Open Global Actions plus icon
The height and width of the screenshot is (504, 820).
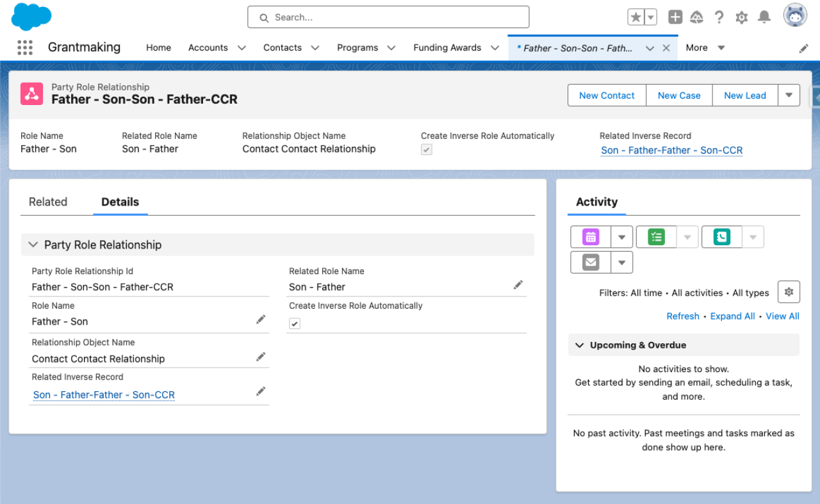(x=675, y=17)
